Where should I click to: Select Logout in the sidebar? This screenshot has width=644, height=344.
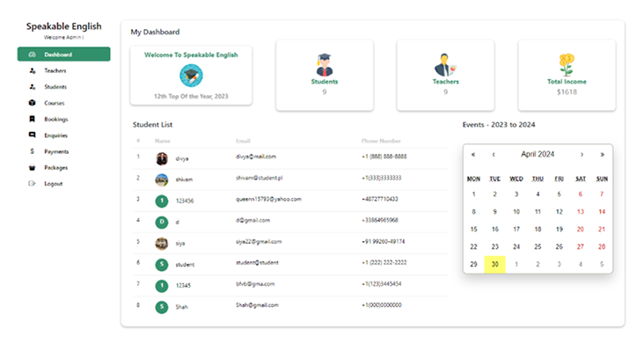click(63, 184)
